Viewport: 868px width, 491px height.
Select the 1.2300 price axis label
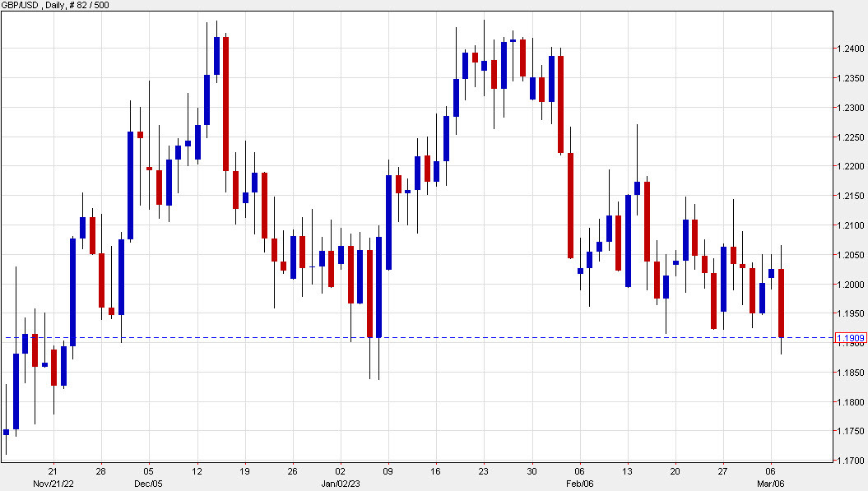[x=851, y=108]
